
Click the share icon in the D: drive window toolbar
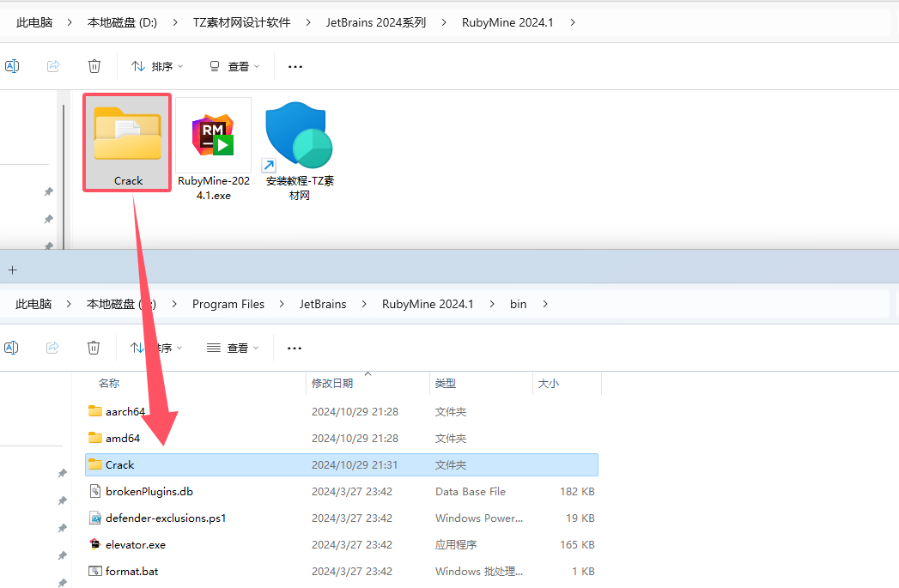point(53,66)
